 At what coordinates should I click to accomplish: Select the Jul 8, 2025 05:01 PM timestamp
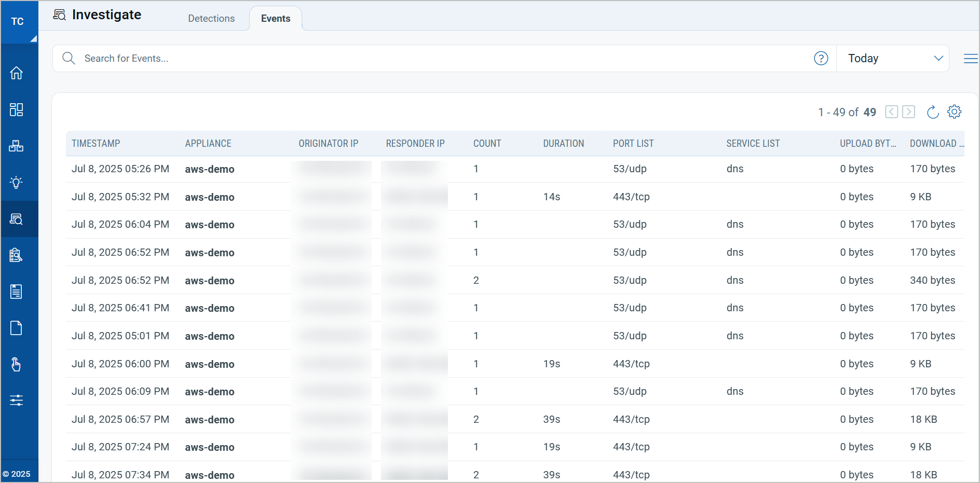coord(120,336)
